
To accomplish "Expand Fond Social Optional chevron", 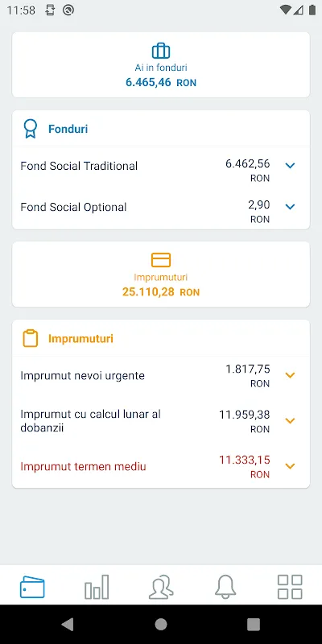I will [x=291, y=207].
